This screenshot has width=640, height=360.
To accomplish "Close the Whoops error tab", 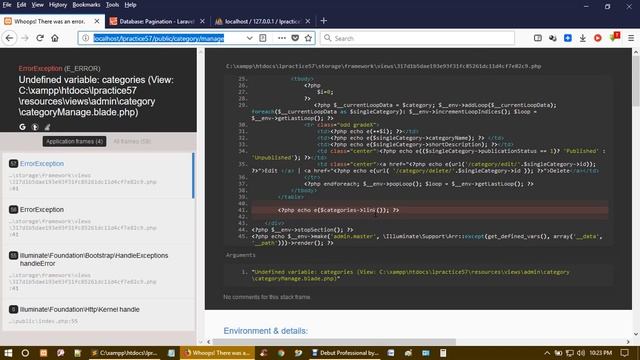I will coord(97,21).
